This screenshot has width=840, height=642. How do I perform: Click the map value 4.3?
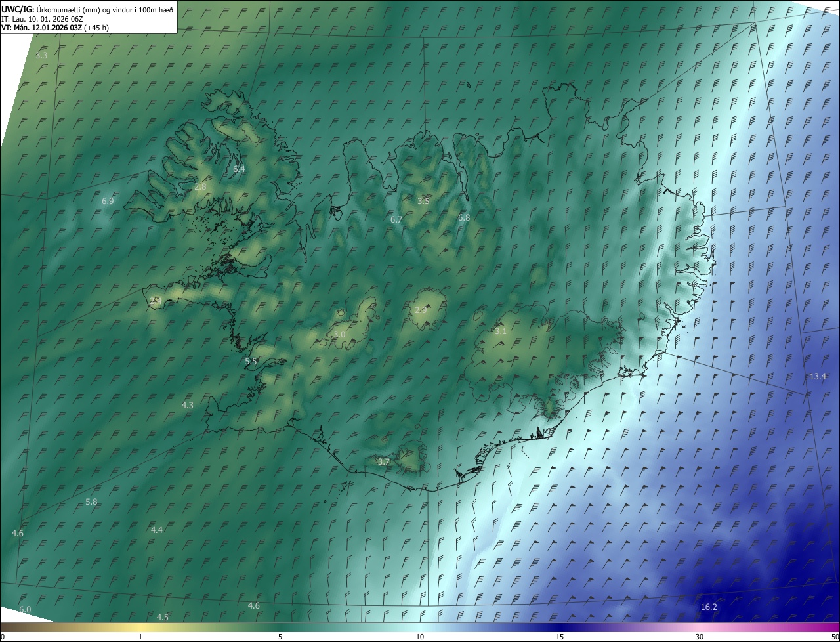(x=188, y=405)
